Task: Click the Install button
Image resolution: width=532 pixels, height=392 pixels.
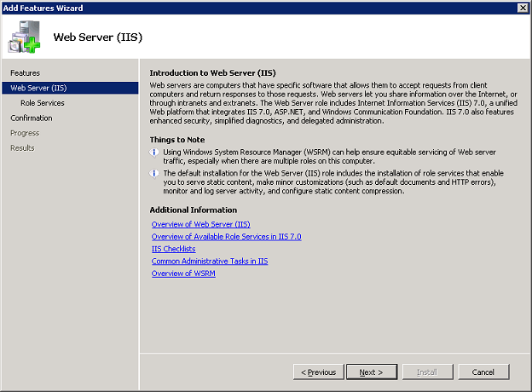Action: (427, 372)
